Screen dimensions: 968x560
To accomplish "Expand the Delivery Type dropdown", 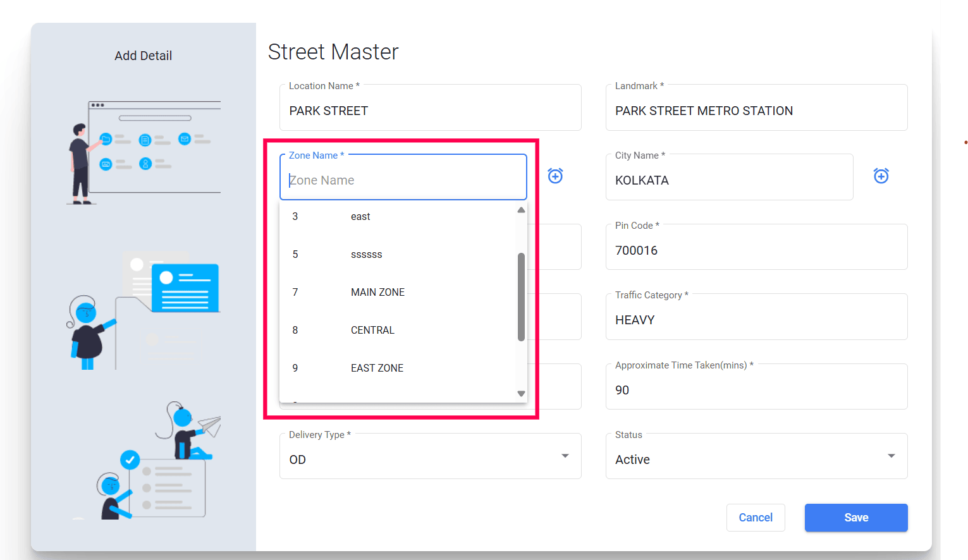I will [565, 456].
